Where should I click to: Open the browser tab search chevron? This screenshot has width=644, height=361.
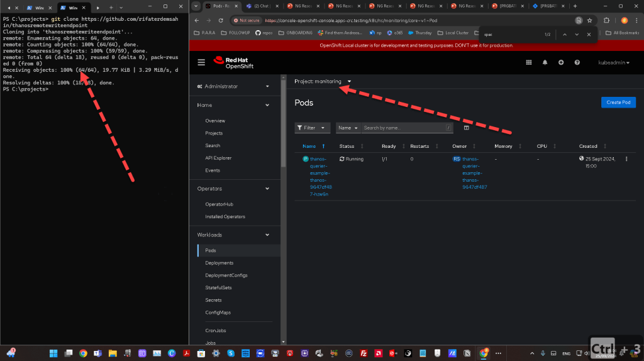(x=196, y=6)
